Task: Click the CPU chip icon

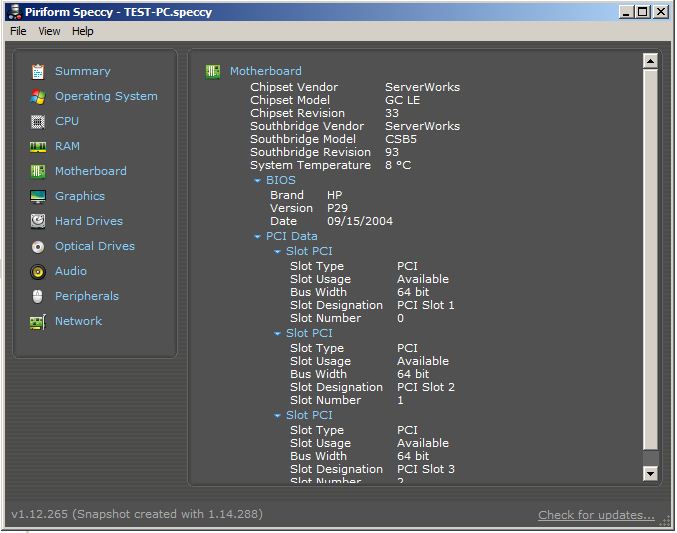Action: [x=38, y=122]
